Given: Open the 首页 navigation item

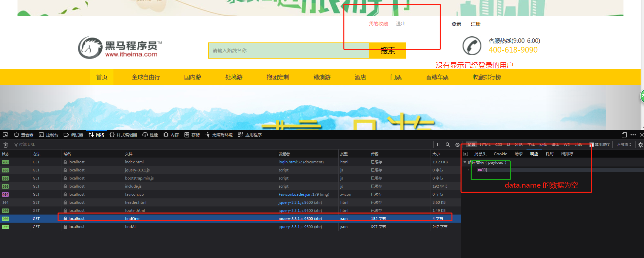Looking at the screenshot, I should tap(102, 77).
